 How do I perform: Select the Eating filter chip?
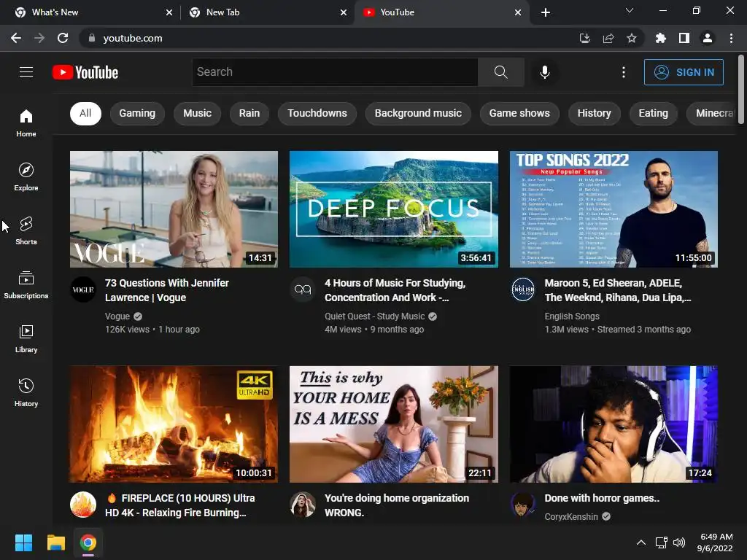[653, 113]
